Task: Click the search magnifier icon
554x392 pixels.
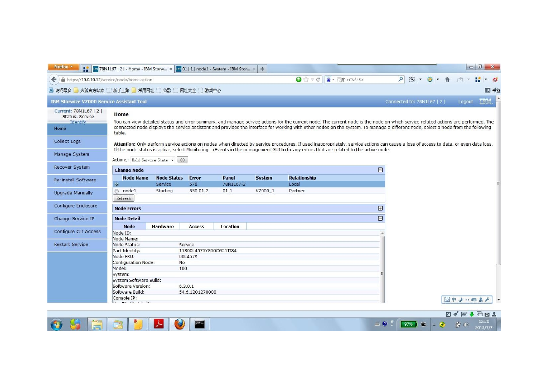Action: point(400,80)
